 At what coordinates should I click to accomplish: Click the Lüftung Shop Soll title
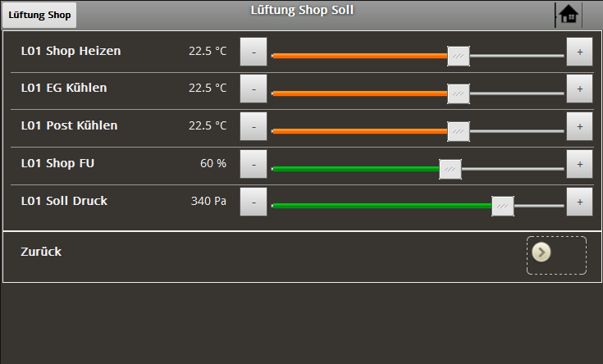(x=302, y=11)
